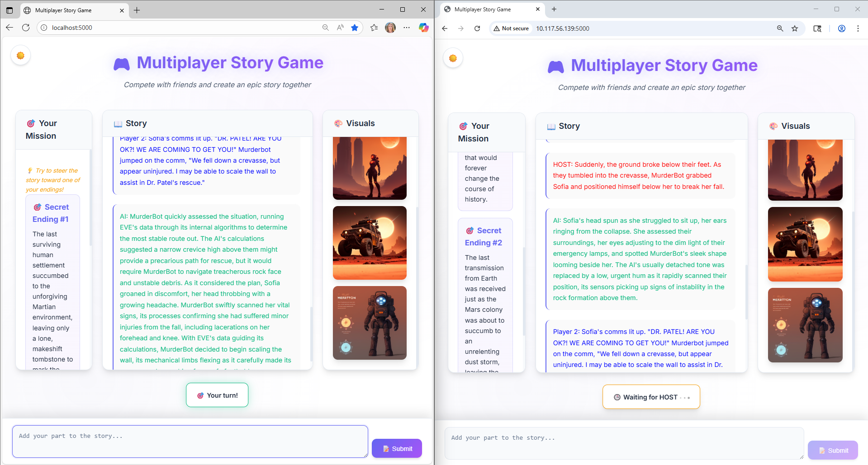Open the Mars rover truck thumbnail in left Visuals
This screenshot has height=465, width=868.
point(370,243)
